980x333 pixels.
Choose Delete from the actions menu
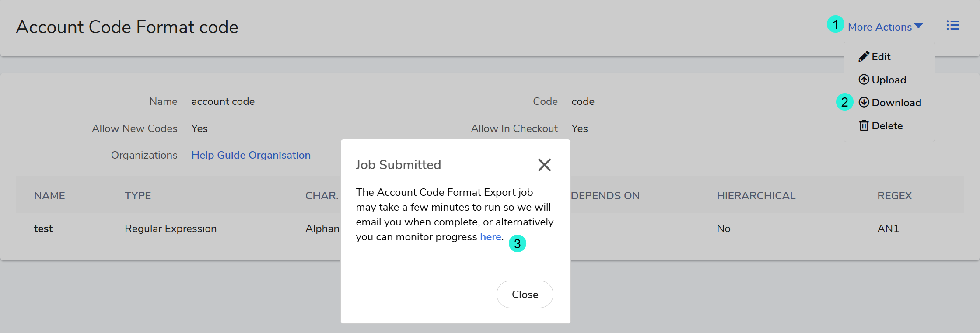(x=887, y=126)
